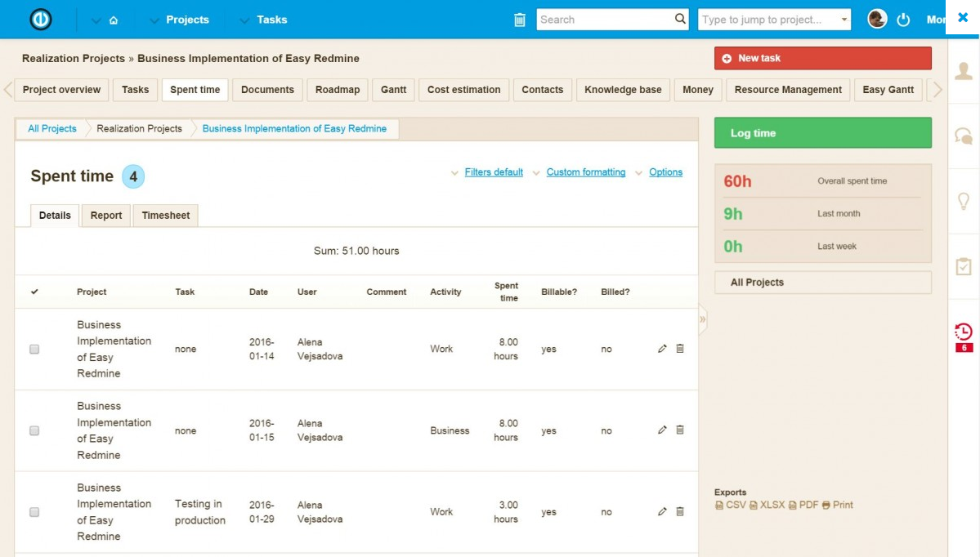
Task: Open the chat bubbles sidebar icon
Action: [x=964, y=136]
